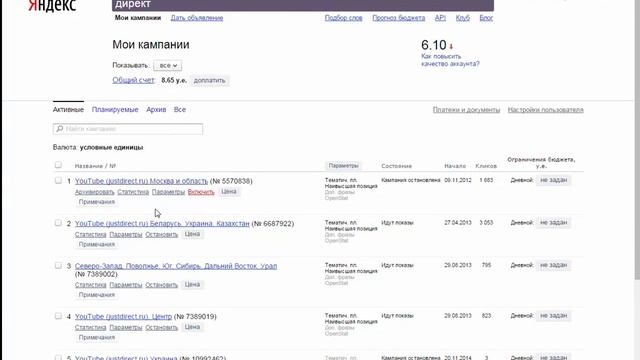The image size is (640, 360).
Task: Toggle the select-all campaigns checkbox in header
Action: [x=58, y=164]
